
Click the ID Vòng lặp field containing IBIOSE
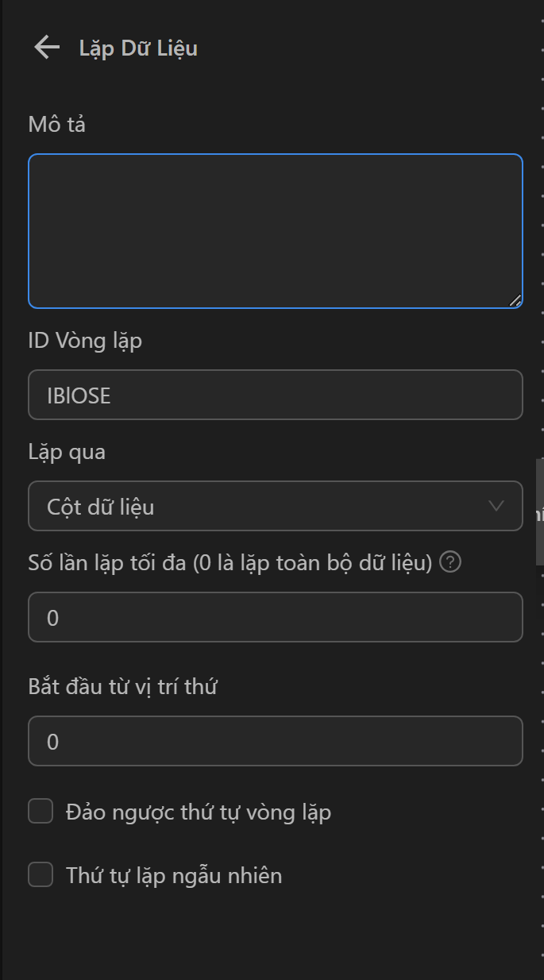tap(275, 395)
